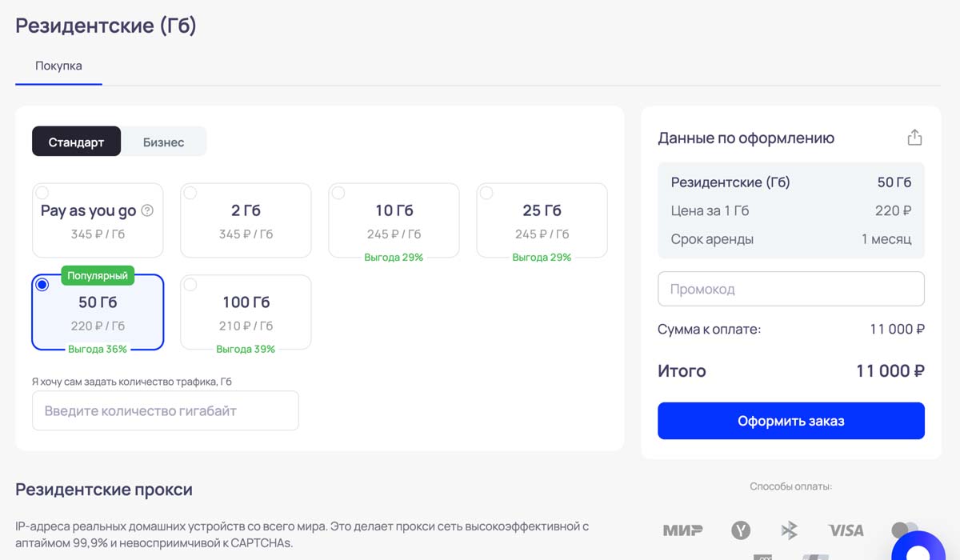Click the Mastercard payment logo
Viewport: 960px width, 560px height.
903,530
